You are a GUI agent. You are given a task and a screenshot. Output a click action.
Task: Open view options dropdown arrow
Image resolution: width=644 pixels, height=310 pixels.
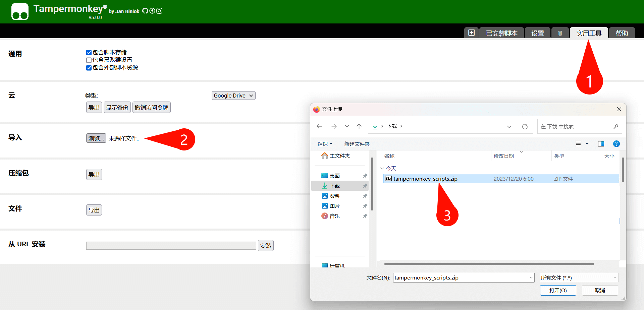click(587, 144)
